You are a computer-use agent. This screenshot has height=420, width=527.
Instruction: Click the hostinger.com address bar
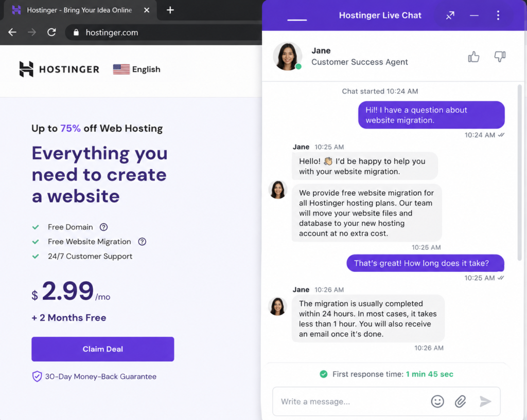point(164,32)
